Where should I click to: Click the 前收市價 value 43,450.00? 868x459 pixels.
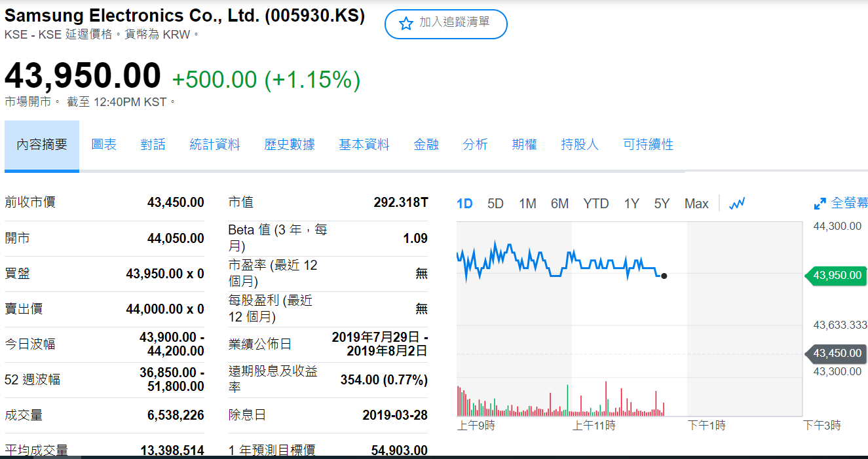[176, 202]
